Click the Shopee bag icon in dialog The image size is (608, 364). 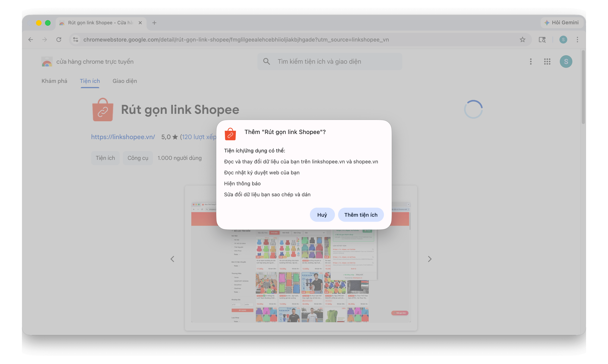(x=230, y=134)
